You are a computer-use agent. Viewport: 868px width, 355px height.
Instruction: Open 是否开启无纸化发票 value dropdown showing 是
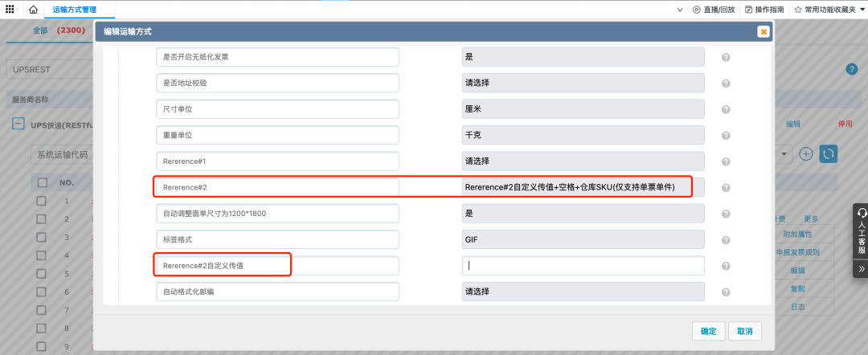583,57
